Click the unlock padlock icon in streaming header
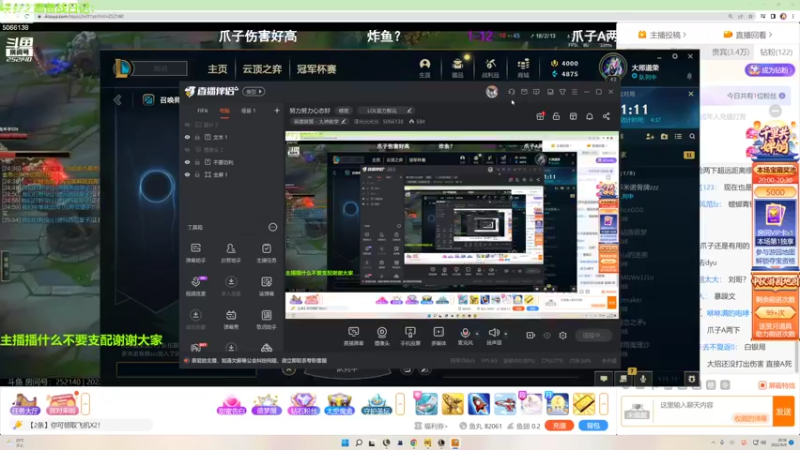Screen dimensions: 800x450 [556, 116]
